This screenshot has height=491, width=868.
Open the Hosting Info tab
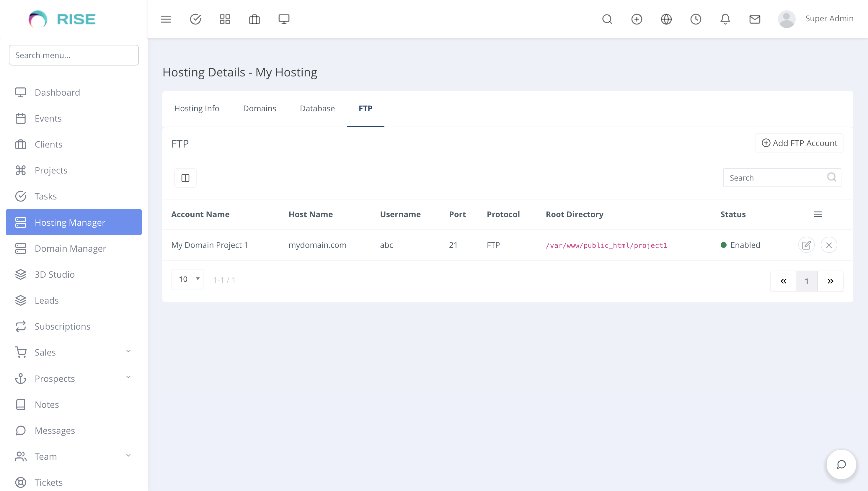point(197,108)
